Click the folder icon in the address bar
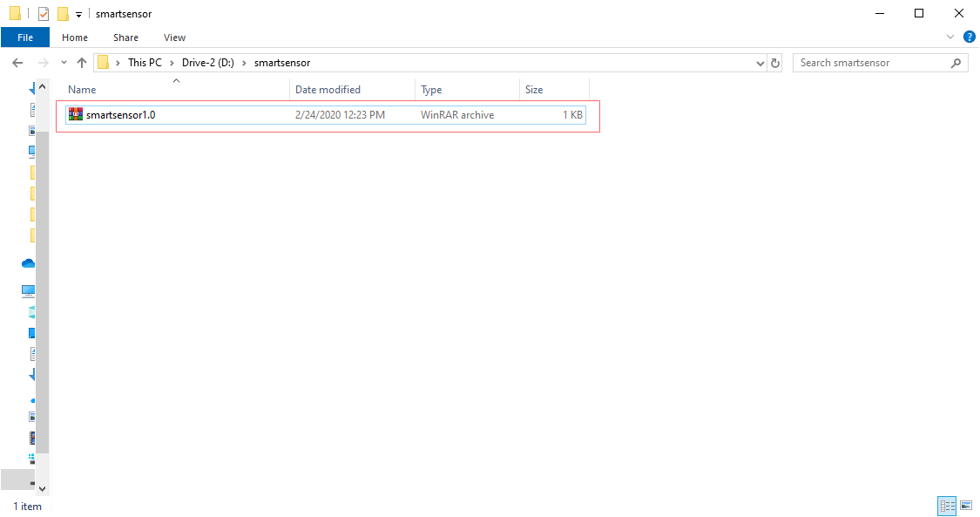Screen dimensions: 980x517 click(104, 63)
